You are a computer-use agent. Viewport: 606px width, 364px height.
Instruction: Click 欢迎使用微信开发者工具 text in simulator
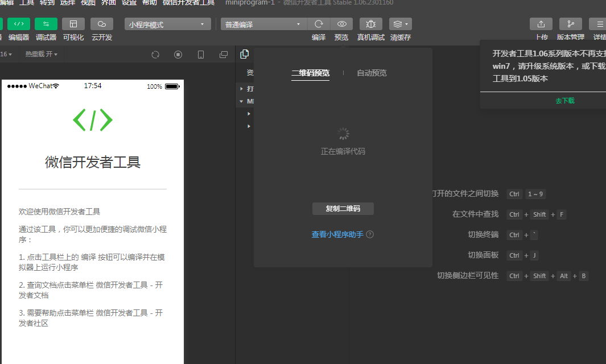[60, 212]
